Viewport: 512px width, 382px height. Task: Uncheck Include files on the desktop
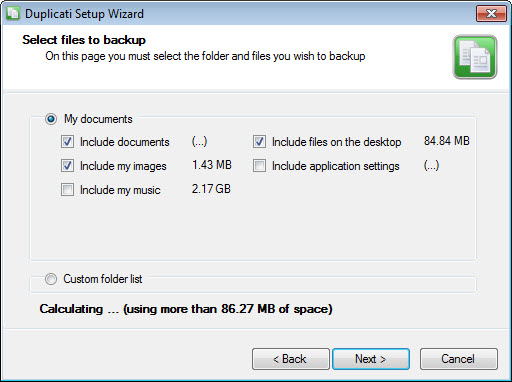click(x=259, y=142)
